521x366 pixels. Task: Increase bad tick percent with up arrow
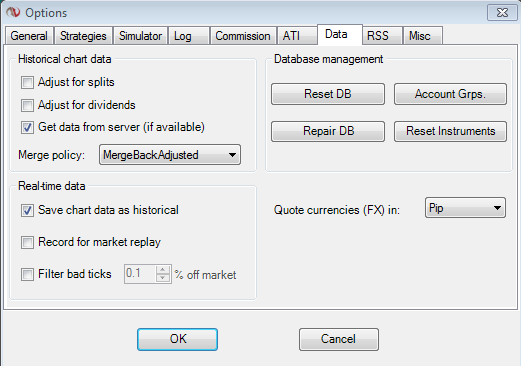[x=163, y=270]
